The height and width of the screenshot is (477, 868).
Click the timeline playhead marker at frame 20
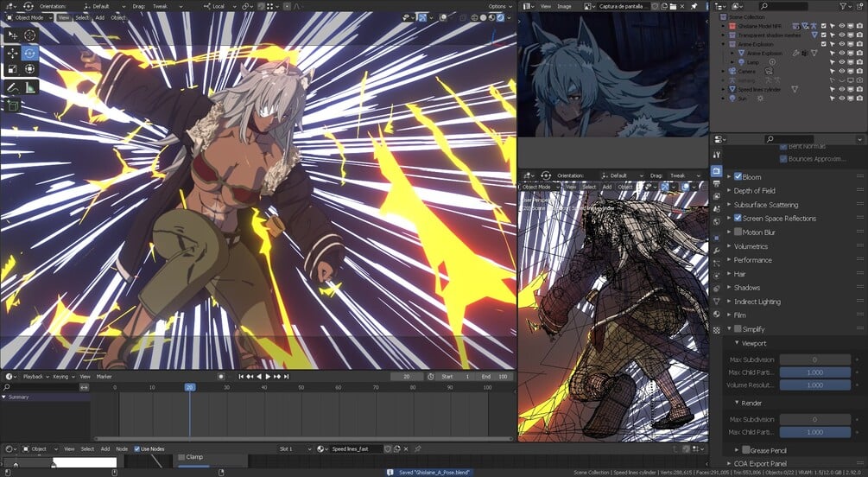189,387
